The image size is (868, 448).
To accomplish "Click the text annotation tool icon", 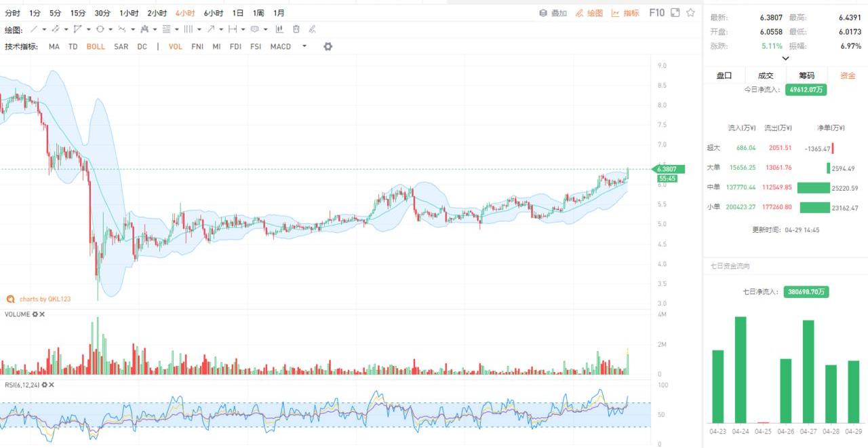I will click(x=254, y=29).
